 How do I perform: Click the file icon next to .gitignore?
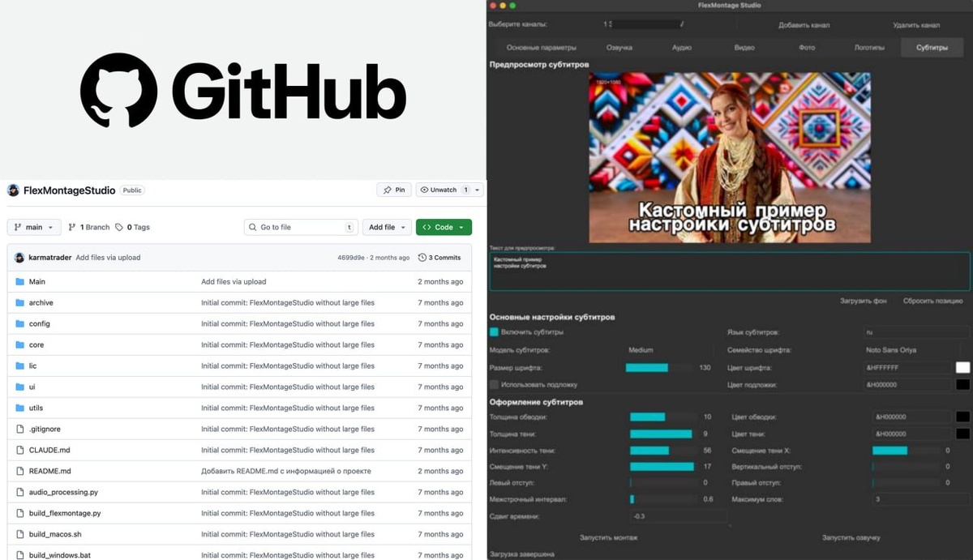point(21,429)
